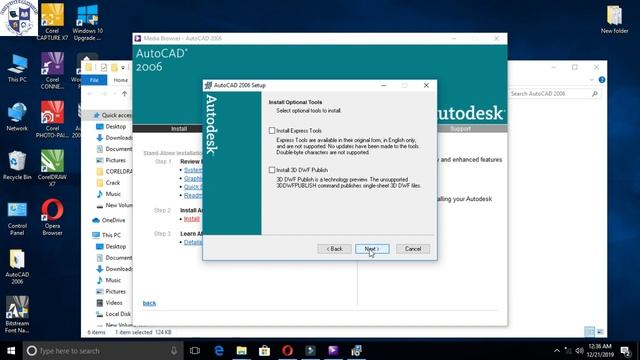Select Downloads under Quick access

[114, 138]
